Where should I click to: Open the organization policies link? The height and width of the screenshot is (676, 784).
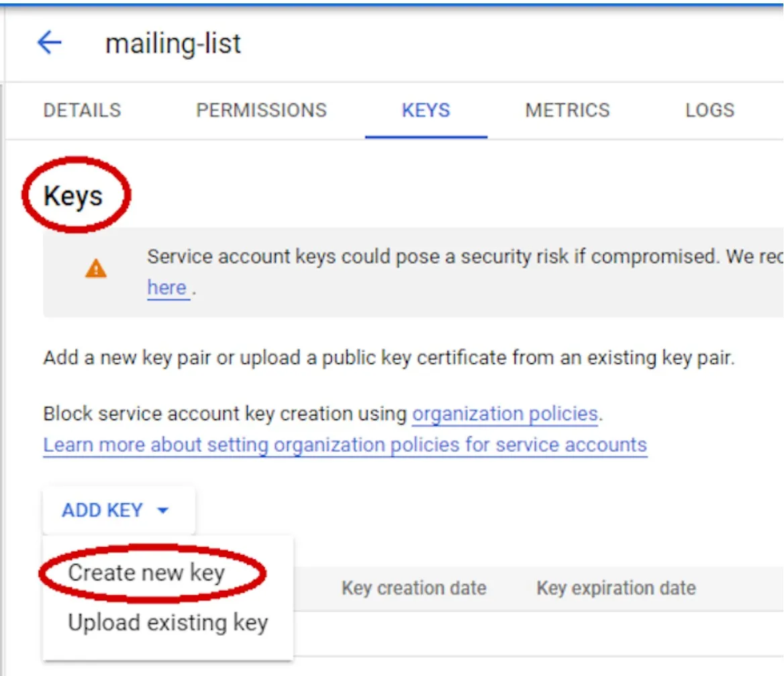pyautogui.click(x=505, y=414)
